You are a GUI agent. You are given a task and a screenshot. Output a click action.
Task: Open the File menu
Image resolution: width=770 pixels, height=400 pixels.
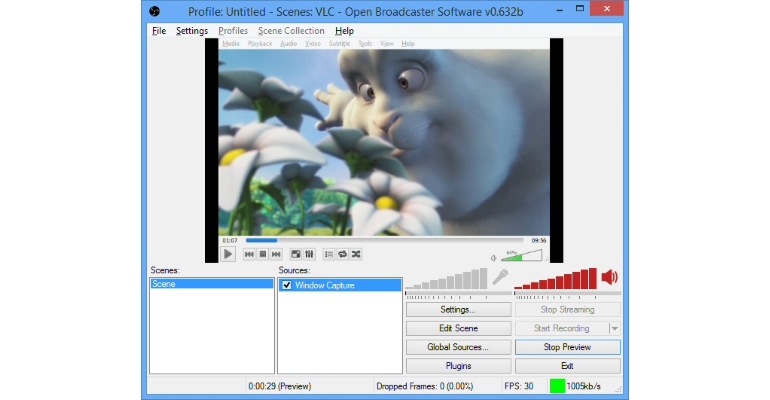[x=159, y=31]
